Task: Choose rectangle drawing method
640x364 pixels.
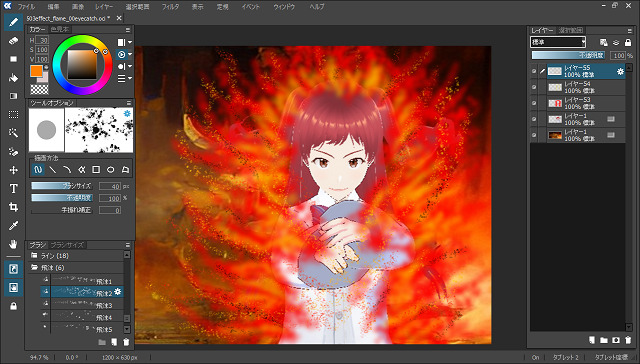Action: 96,169
